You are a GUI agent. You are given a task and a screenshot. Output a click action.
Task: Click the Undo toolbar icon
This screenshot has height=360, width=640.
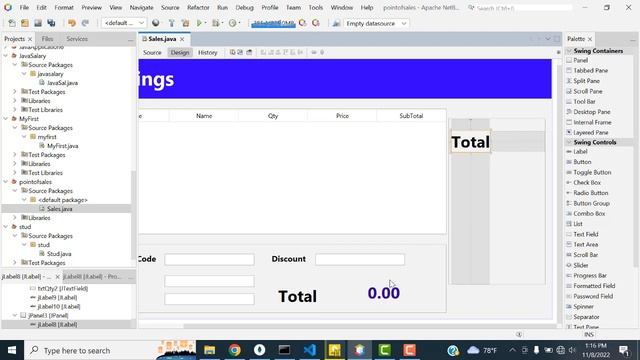point(72,23)
